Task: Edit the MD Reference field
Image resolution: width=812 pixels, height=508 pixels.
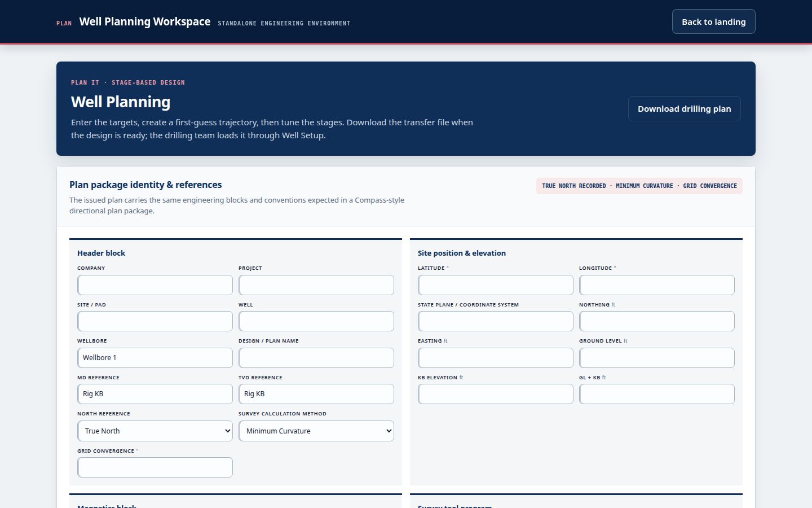Action: [x=155, y=394]
